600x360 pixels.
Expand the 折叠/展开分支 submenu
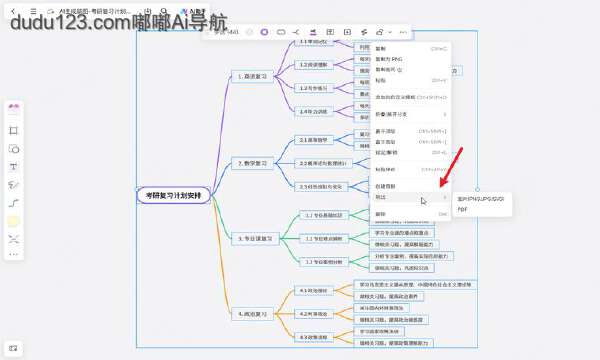point(411,114)
